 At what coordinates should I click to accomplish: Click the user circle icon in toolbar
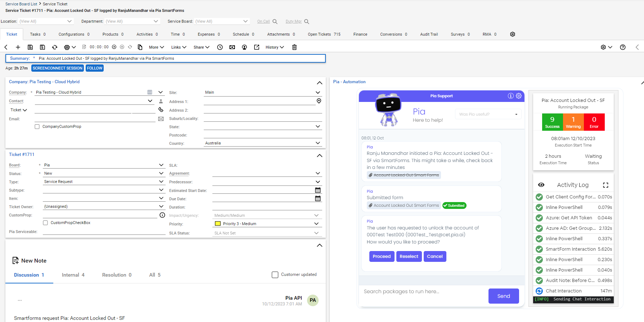click(244, 47)
